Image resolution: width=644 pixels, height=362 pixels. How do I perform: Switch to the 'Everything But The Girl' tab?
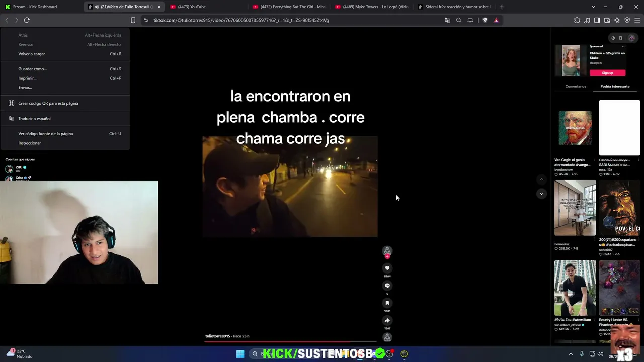pos(289,7)
